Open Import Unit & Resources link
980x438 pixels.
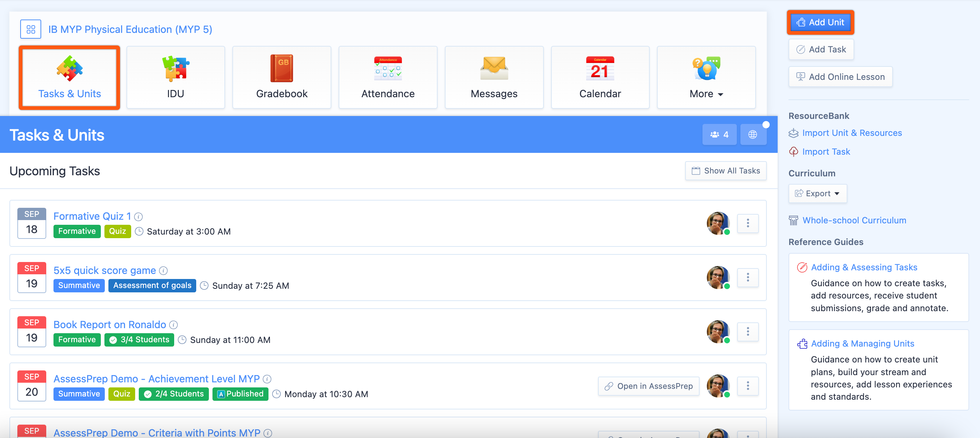tap(852, 133)
